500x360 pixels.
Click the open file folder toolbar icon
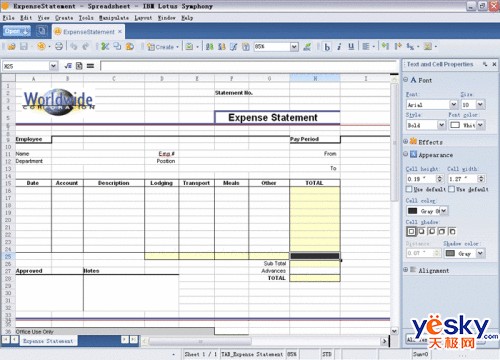[x=12, y=47]
